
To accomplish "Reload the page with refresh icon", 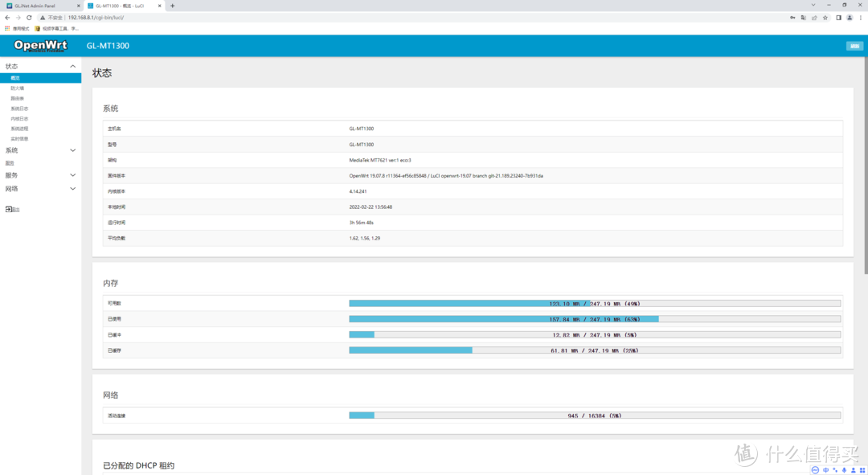I will pos(29,17).
